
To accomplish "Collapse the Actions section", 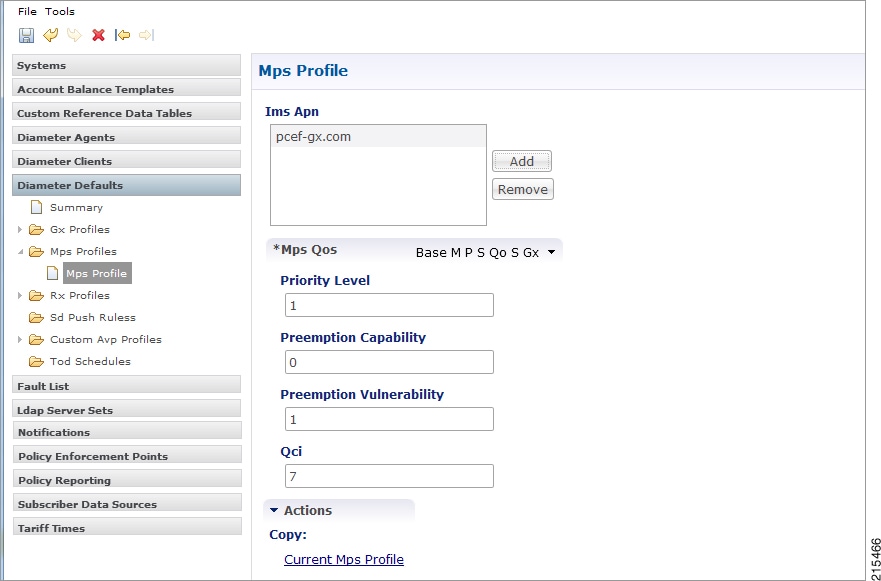I will pyautogui.click(x=272, y=510).
